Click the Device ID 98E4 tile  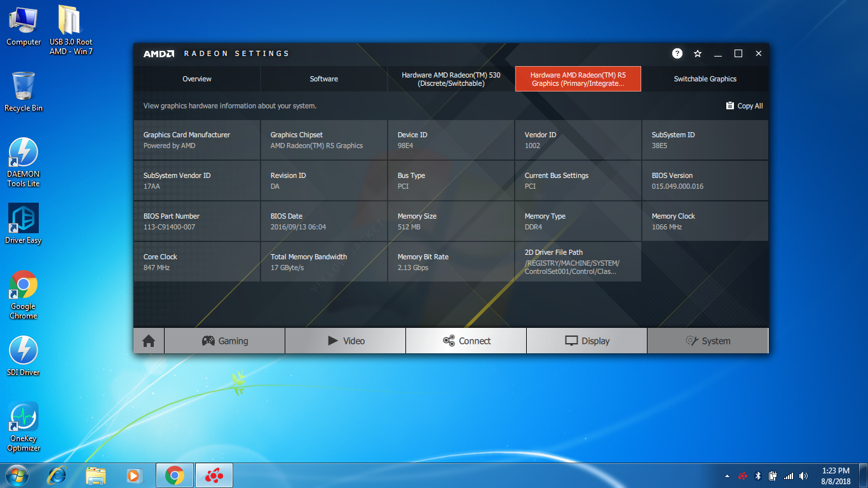451,140
